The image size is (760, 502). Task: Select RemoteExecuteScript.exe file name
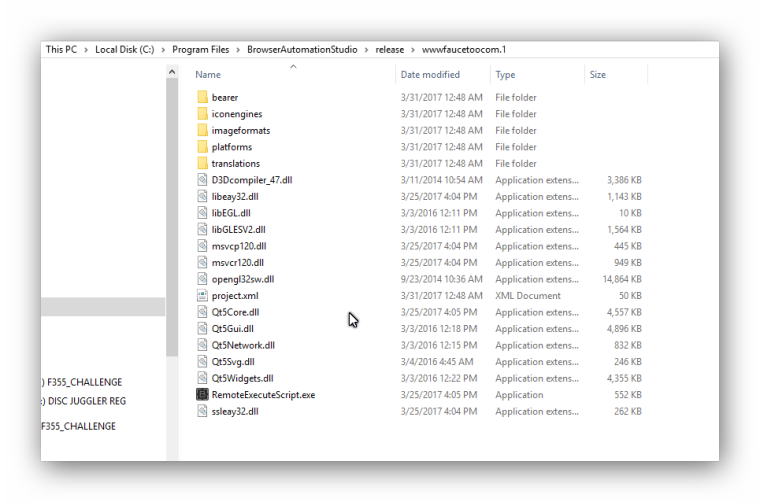click(x=263, y=395)
